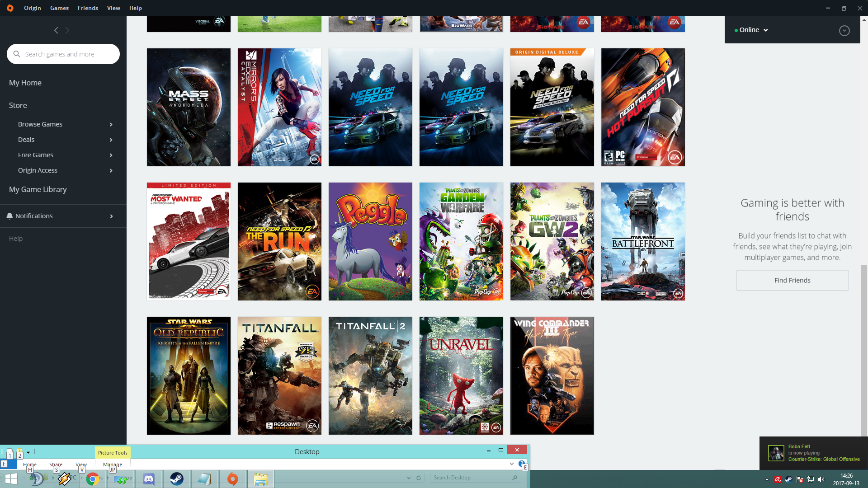Go back with the left navigation arrow

pyautogui.click(x=56, y=30)
